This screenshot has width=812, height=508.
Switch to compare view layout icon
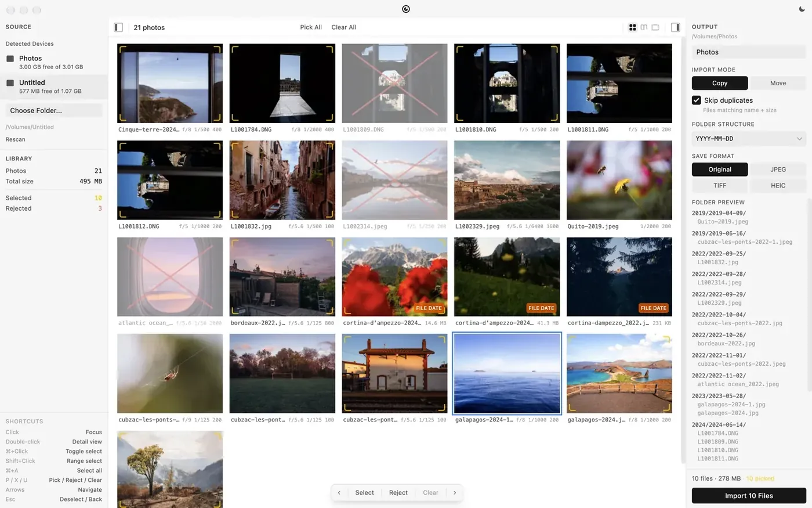(644, 27)
